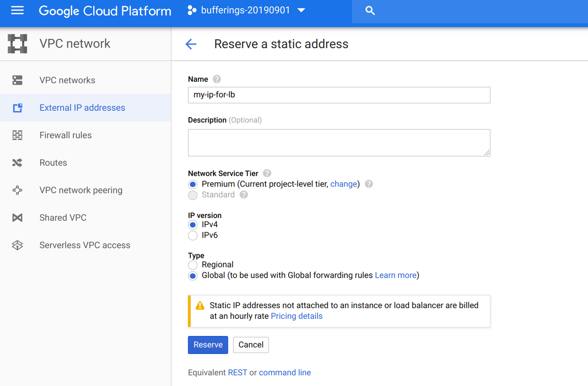Open VPC networks in sidebar

85,80
